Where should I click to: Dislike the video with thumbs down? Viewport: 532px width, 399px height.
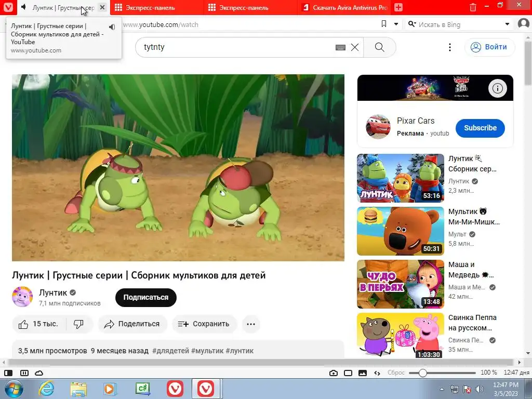tap(79, 324)
